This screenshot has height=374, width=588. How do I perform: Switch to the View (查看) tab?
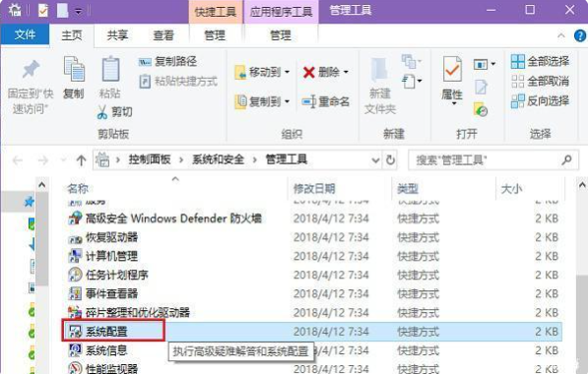(163, 35)
